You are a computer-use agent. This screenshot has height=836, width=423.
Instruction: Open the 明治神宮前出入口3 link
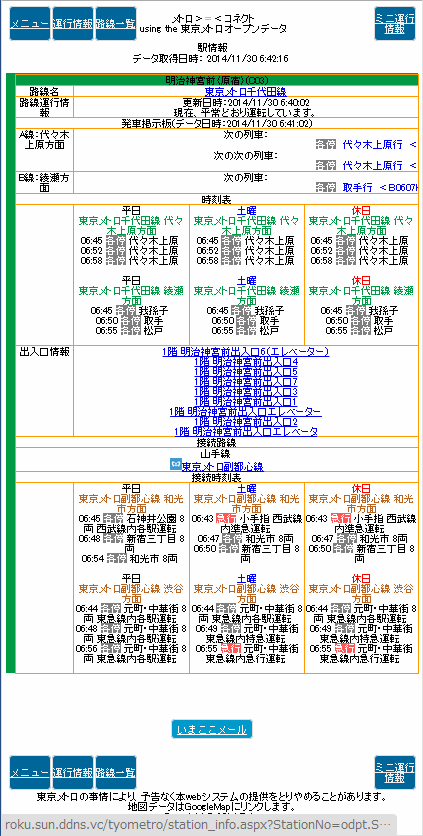245,392
